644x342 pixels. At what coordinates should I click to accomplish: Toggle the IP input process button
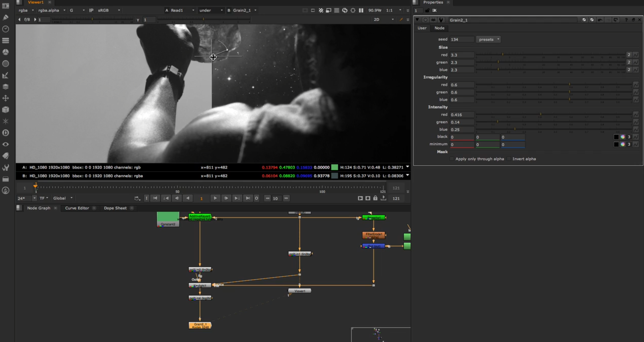click(91, 10)
